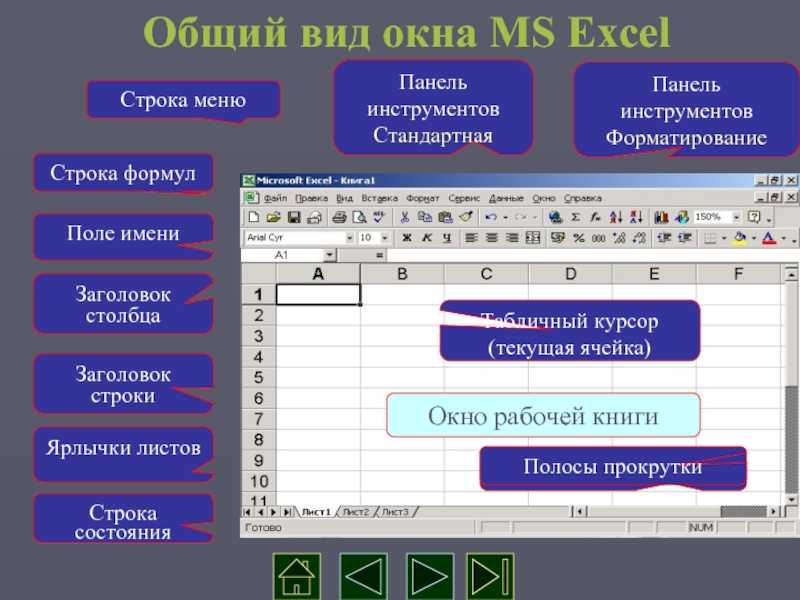800x600 pixels.
Task: Switch to the Лист2 sheet tab
Action: [x=356, y=511]
